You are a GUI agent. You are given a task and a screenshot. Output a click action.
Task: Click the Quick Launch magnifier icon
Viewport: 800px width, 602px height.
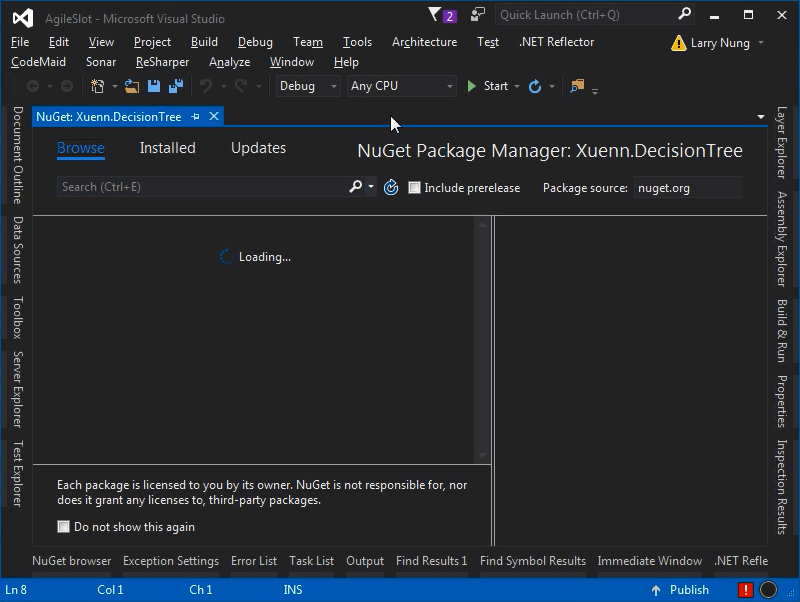coord(684,14)
